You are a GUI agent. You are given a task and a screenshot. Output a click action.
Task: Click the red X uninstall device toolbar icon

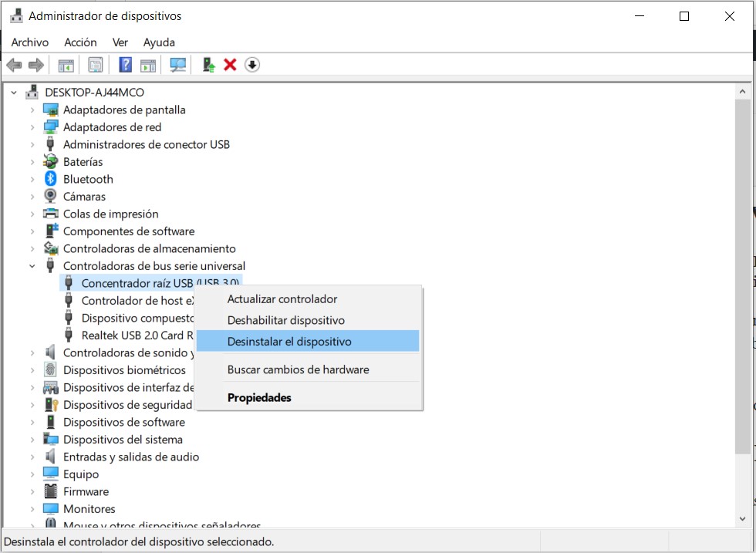click(230, 65)
